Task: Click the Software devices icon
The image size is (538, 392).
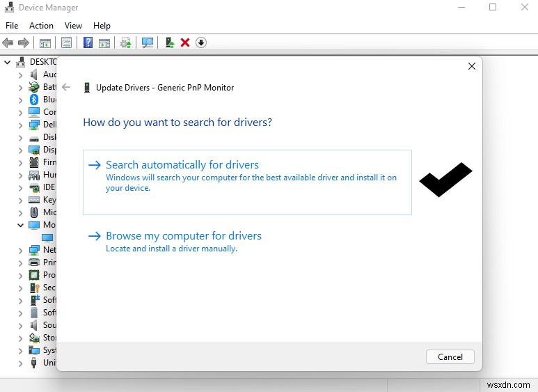Action: [x=33, y=313]
